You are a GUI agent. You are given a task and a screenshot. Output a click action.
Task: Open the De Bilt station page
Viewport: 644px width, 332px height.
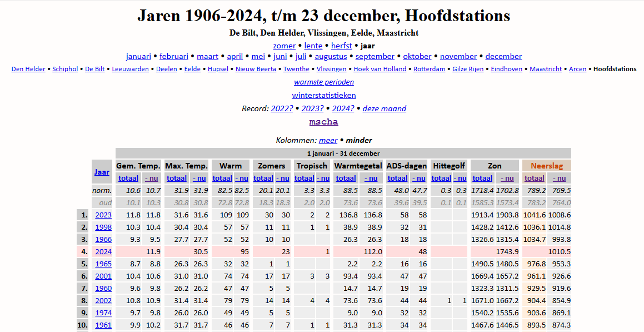point(94,69)
